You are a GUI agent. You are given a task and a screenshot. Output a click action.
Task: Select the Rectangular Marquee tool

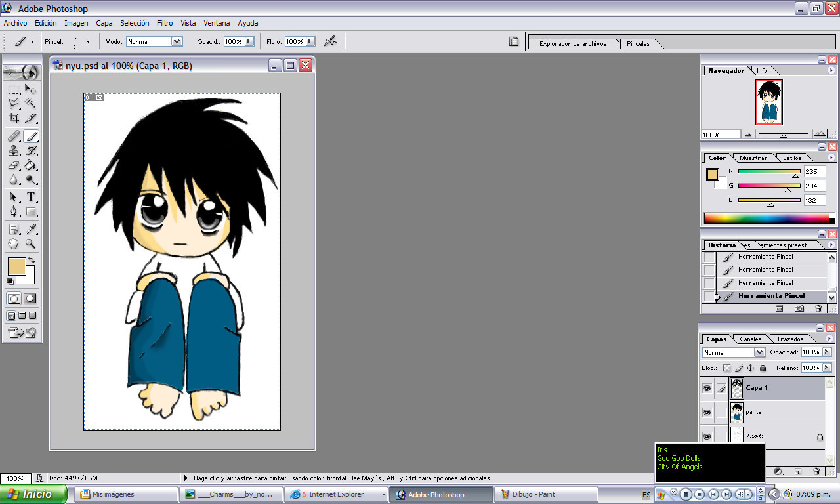13,89
